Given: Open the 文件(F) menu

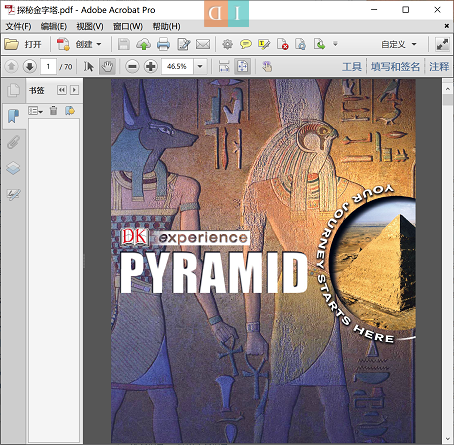Looking at the screenshot, I should pos(18,26).
